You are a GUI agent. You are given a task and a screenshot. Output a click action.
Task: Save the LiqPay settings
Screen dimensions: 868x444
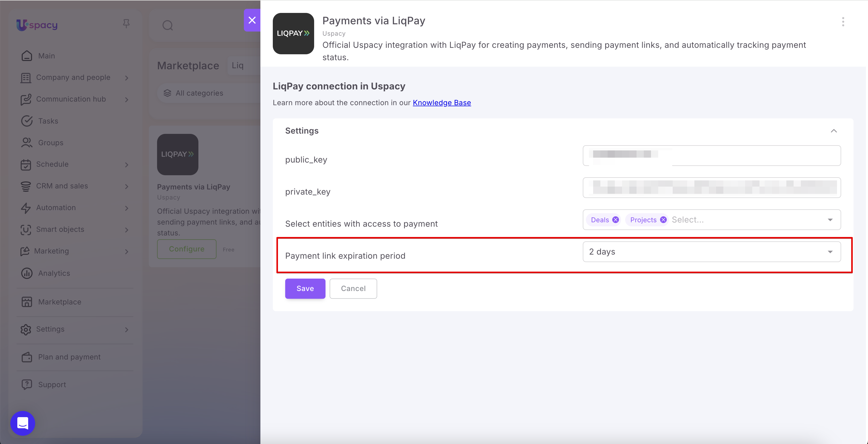(x=305, y=289)
